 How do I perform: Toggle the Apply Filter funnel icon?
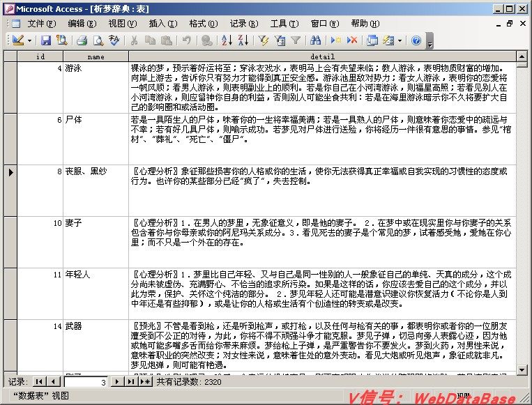pos(296,40)
